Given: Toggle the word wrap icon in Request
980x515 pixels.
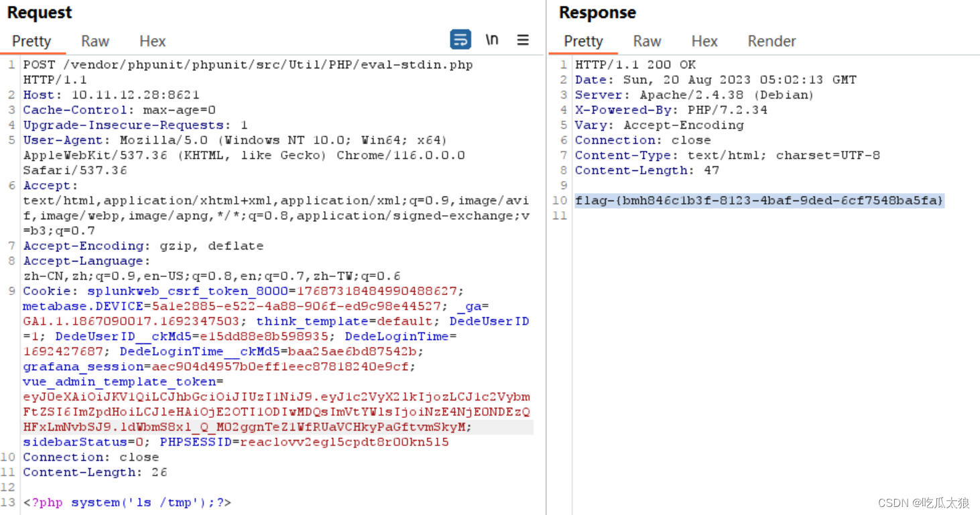Looking at the screenshot, I should [x=461, y=40].
